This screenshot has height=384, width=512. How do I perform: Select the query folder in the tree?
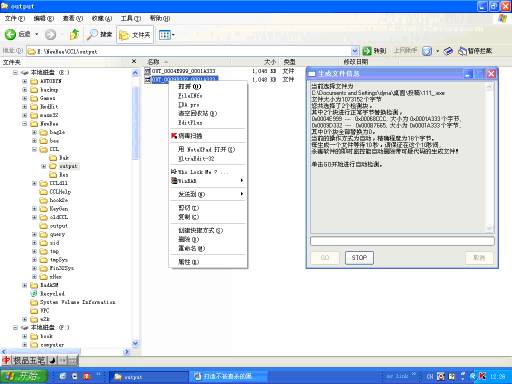(53, 234)
